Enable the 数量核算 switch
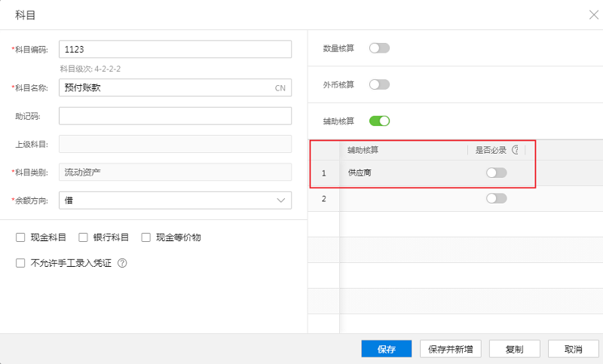This screenshot has height=364, width=603. coord(379,48)
